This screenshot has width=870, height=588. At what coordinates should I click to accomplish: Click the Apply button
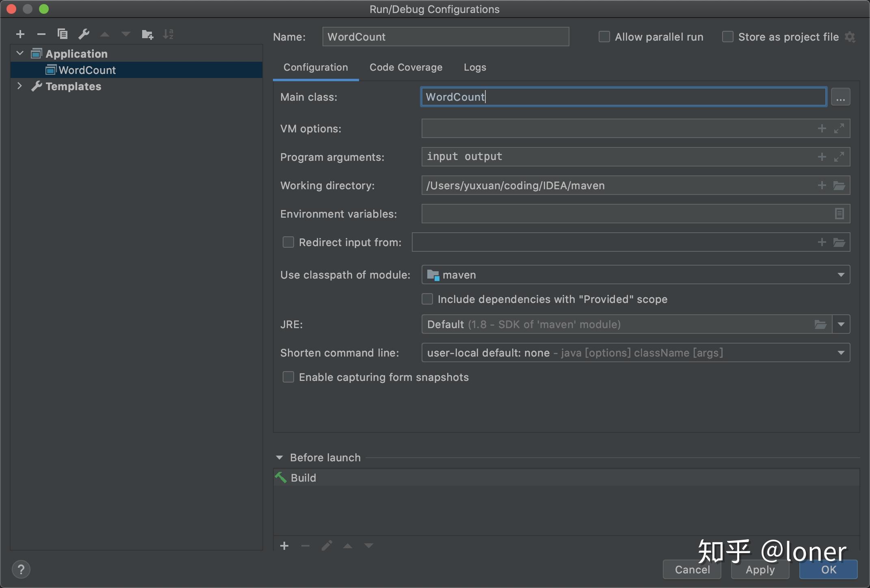(x=760, y=570)
